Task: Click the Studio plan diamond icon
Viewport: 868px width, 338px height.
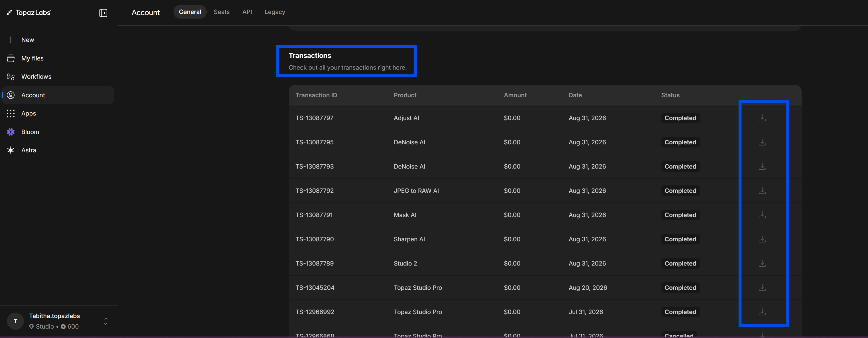Action: (x=32, y=327)
